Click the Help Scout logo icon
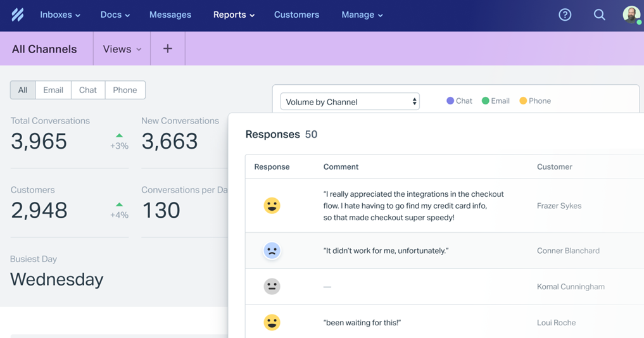644x338 pixels. click(x=18, y=15)
